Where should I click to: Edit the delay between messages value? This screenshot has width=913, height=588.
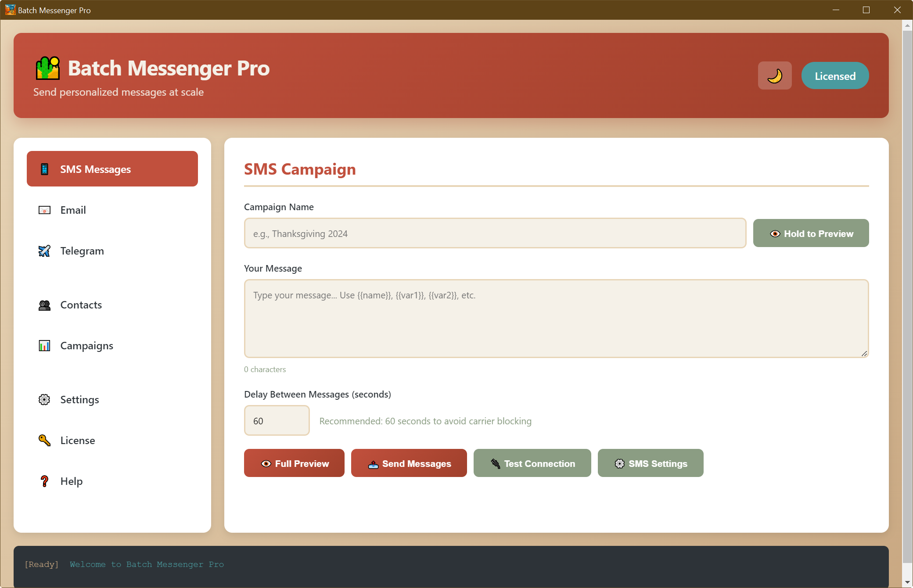click(x=277, y=420)
